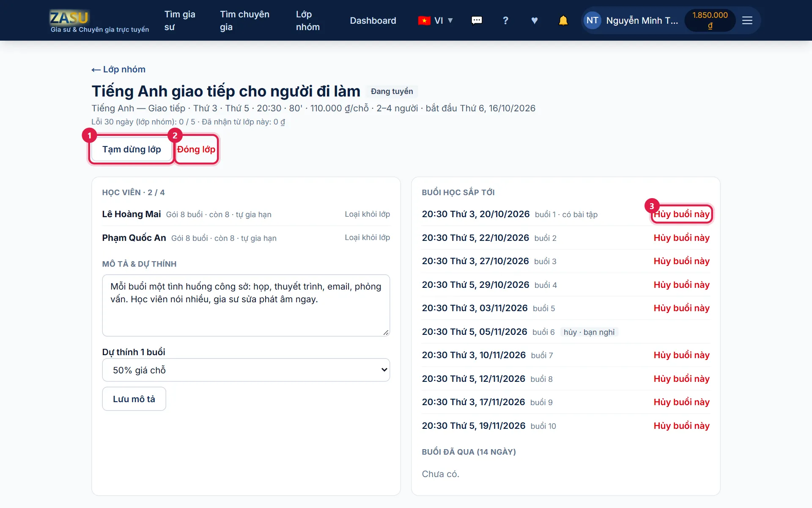Expand the 50% giá chỗ dropdown
The height and width of the screenshot is (508, 812).
pos(246,370)
